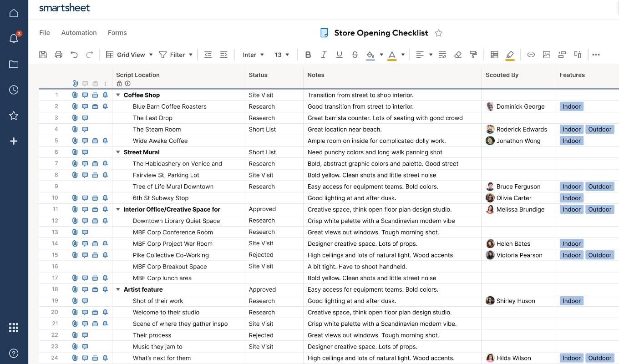
Task: Star the Store Opening Checklist as favorite
Action: pos(438,33)
